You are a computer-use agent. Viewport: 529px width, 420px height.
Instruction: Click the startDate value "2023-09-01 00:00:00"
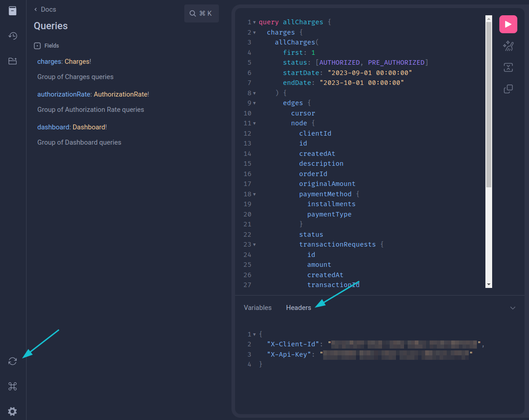click(370, 73)
